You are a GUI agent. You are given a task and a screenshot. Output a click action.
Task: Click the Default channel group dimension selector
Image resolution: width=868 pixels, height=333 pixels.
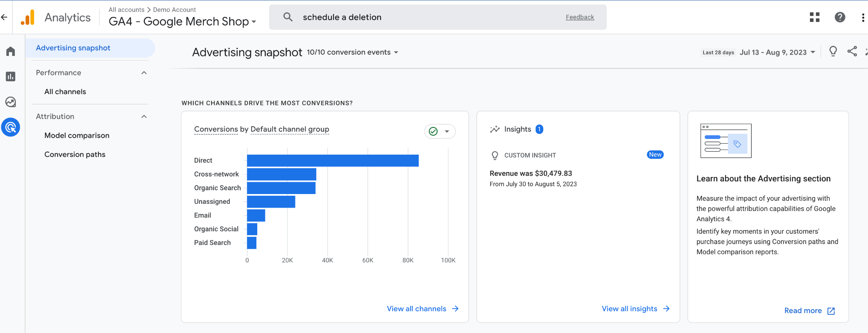(290, 129)
